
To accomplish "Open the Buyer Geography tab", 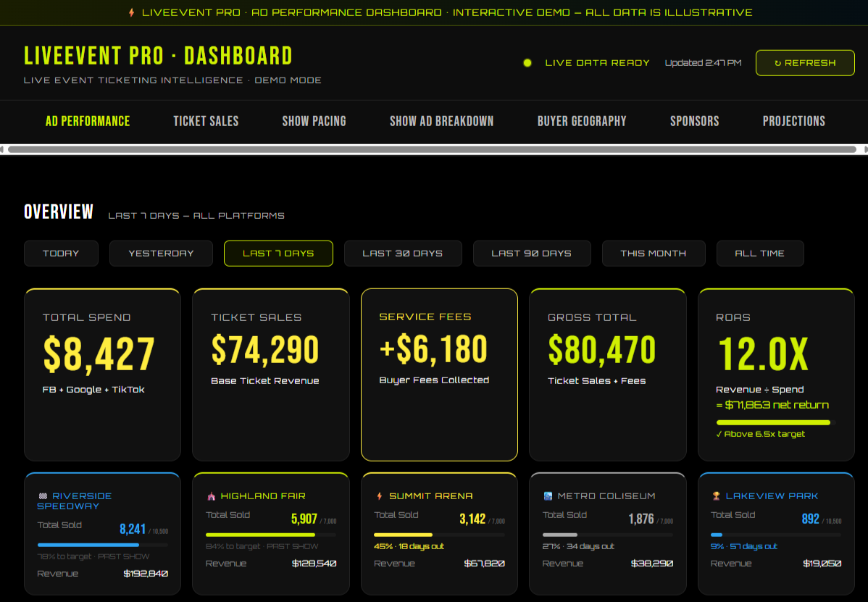I will [582, 121].
